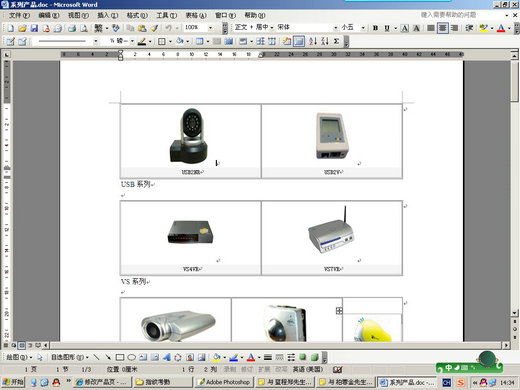Select the table Eraser icon
The width and height of the screenshot is (520, 390).
tap(22, 41)
